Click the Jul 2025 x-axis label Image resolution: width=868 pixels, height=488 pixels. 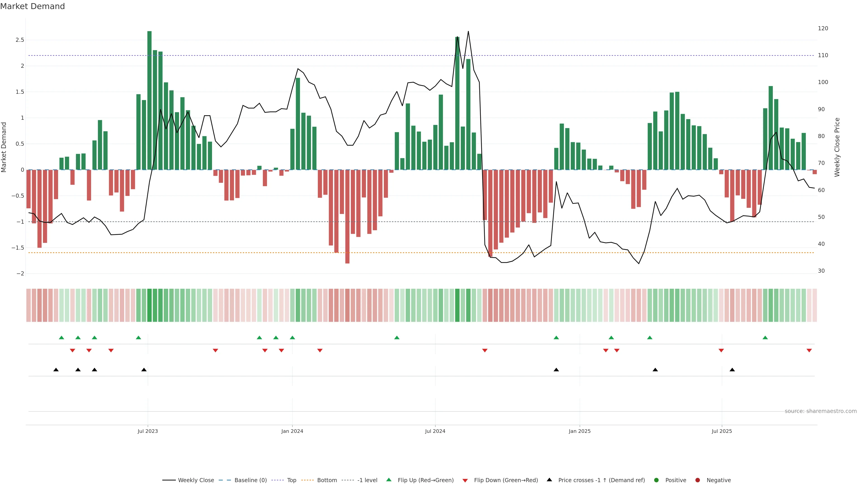pos(722,431)
